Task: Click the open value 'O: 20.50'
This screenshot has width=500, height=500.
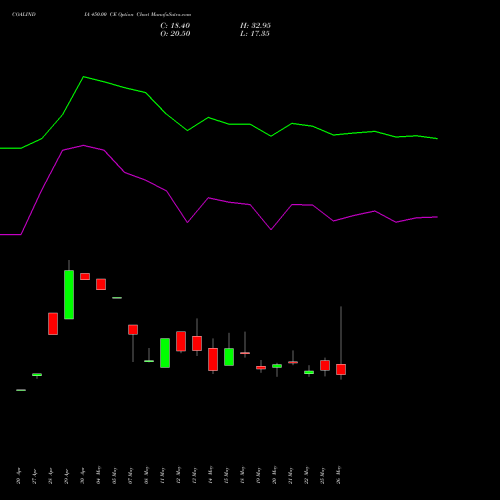Action: point(175,34)
